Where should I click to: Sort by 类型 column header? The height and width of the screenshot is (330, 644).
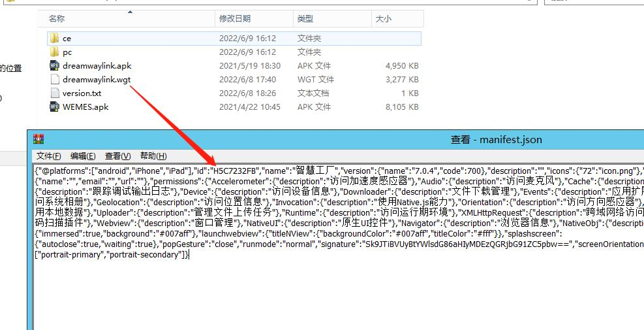(x=305, y=19)
